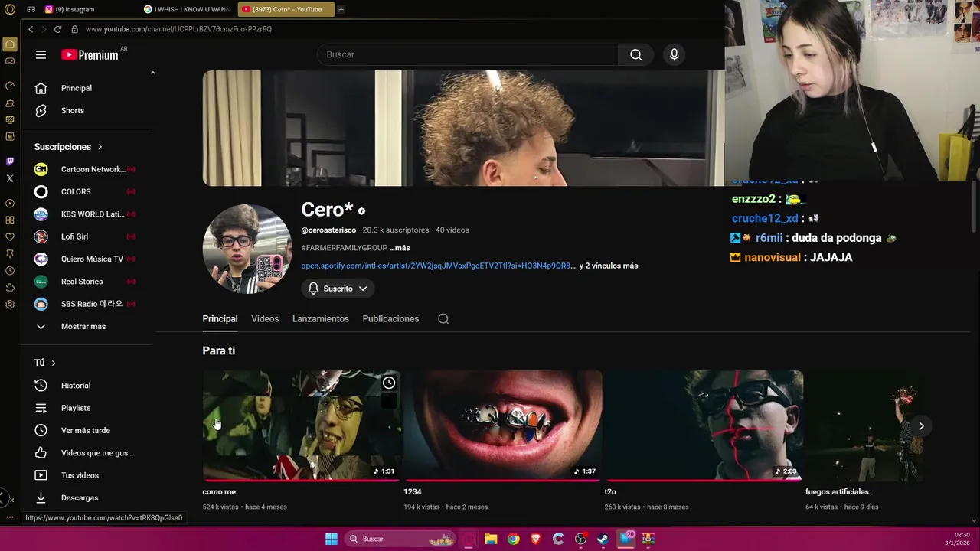Expand the 'Tú' section chevron
980x551 pixels.
(x=54, y=363)
